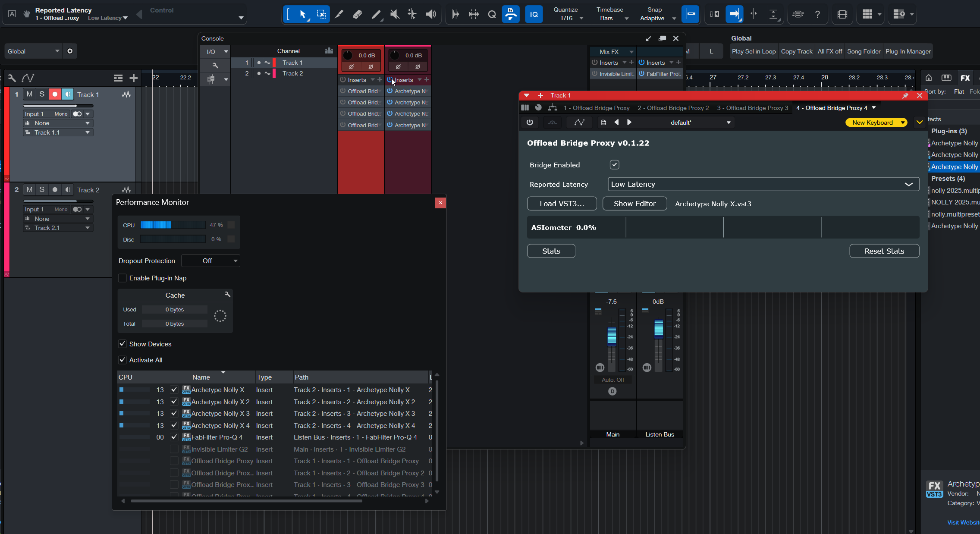Disable Archetype Nolly X 3 checkbox
This screenshot has width=980, height=534.
click(174, 413)
